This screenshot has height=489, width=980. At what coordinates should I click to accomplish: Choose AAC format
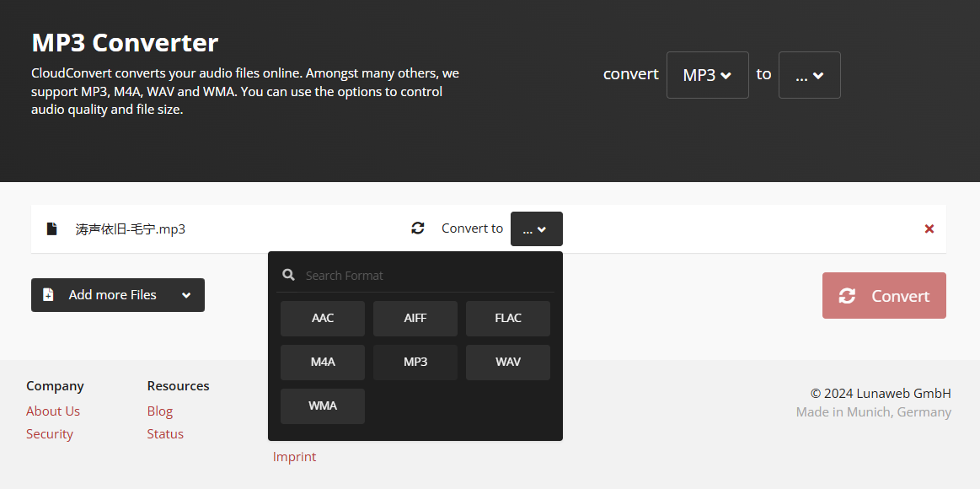click(x=323, y=319)
